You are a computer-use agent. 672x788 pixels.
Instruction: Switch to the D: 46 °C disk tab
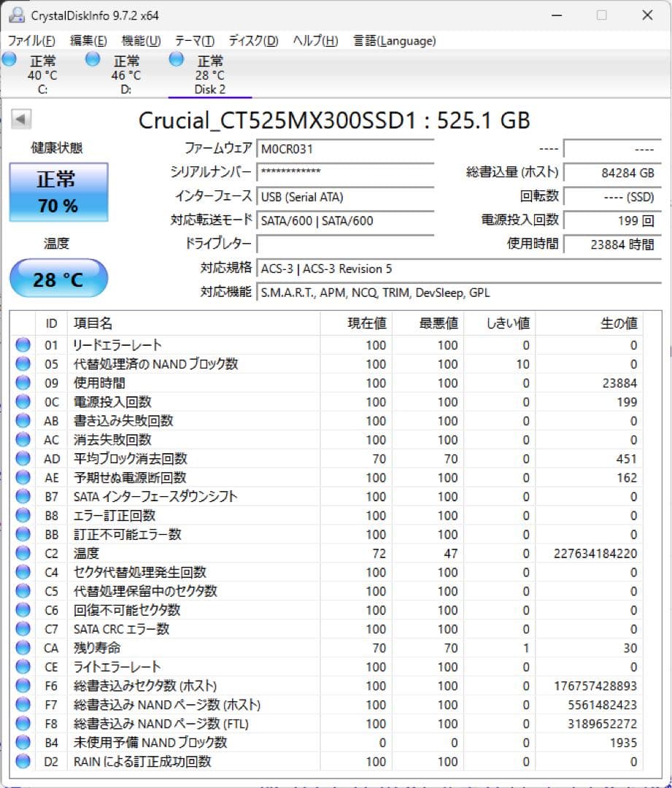coord(125,75)
